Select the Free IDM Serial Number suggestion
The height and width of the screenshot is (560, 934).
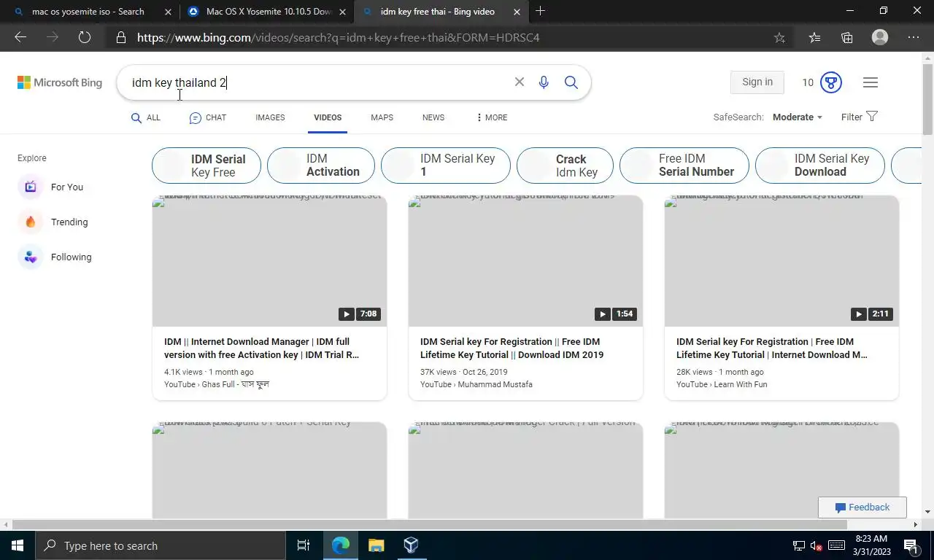[x=684, y=166]
